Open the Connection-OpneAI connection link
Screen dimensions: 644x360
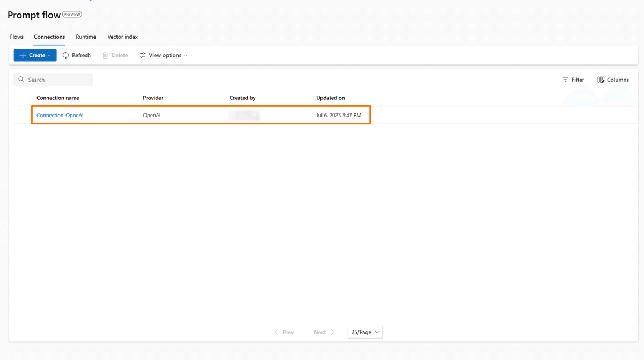point(60,114)
